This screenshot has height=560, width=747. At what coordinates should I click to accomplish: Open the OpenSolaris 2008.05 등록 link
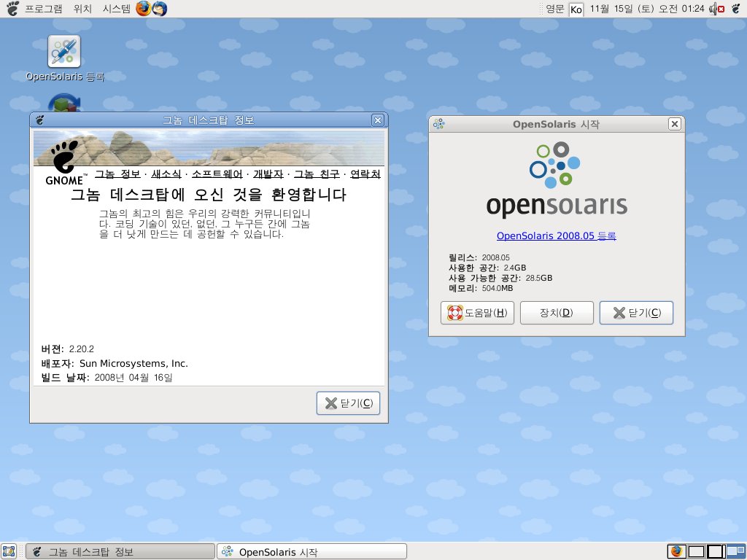(557, 236)
